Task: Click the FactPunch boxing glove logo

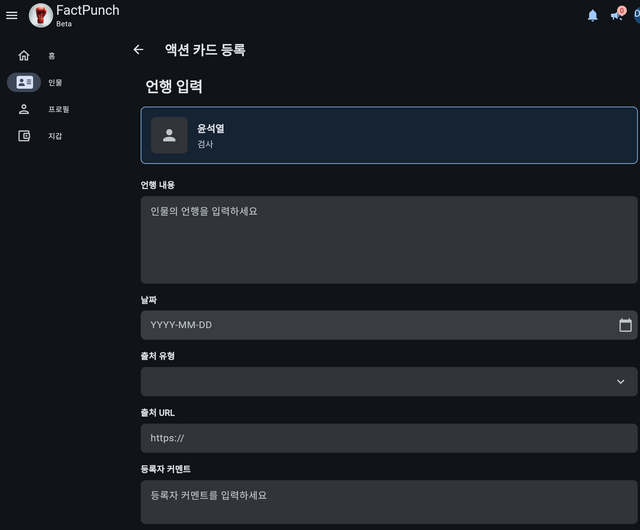Action: [41, 15]
